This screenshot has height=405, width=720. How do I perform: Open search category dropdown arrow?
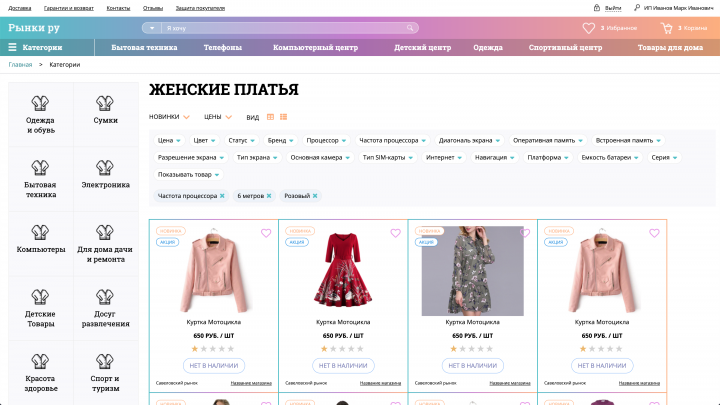click(x=152, y=28)
